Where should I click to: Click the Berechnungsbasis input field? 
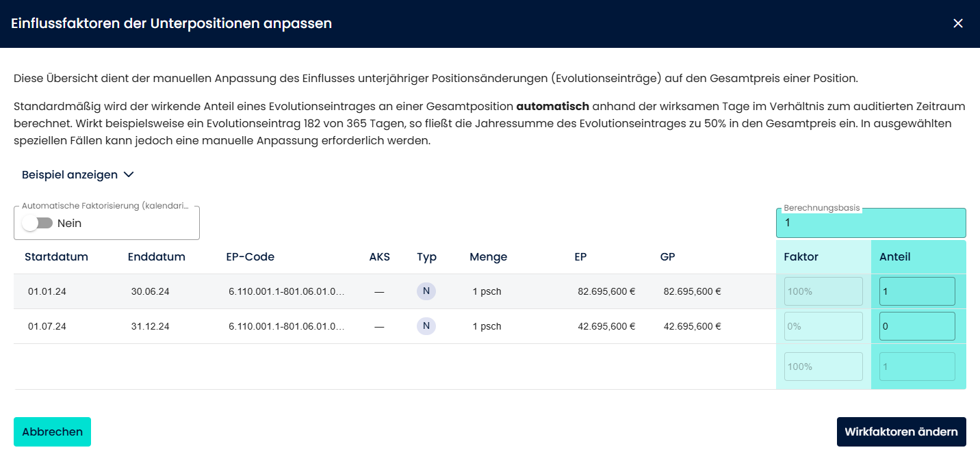point(871,223)
